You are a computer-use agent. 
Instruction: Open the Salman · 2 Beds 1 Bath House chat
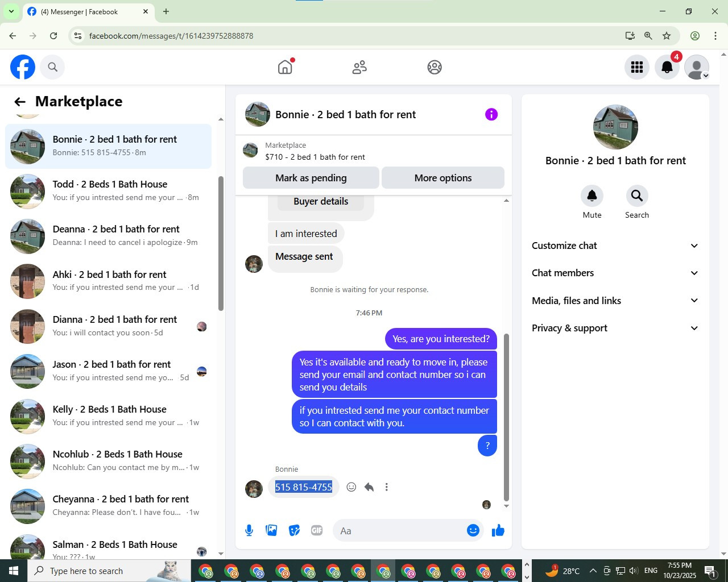coord(108,548)
